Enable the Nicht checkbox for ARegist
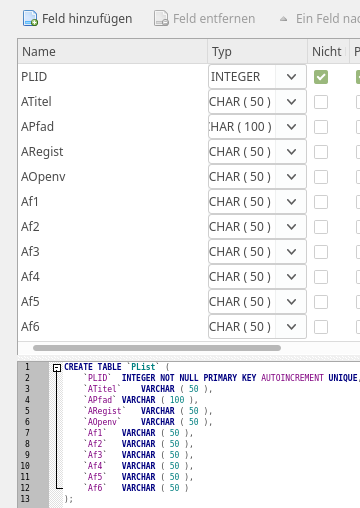This screenshot has width=360, height=508. tap(321, 152)
